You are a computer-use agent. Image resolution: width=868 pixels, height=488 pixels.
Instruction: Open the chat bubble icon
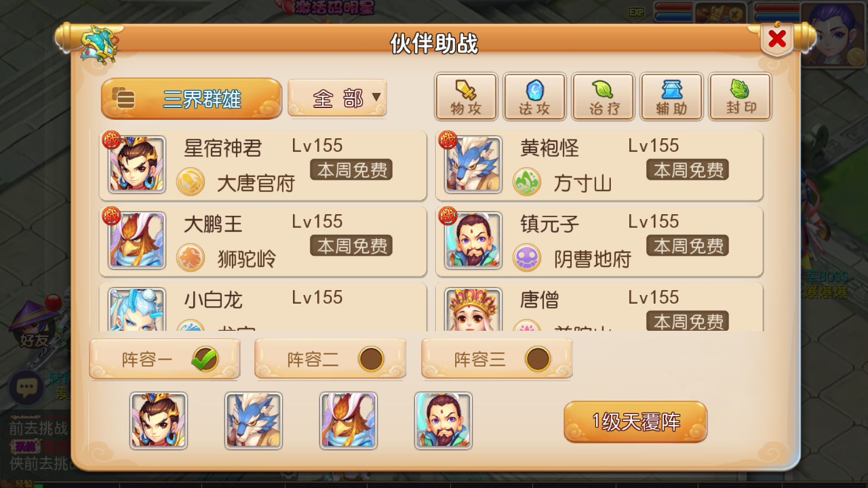click(27, 387)
